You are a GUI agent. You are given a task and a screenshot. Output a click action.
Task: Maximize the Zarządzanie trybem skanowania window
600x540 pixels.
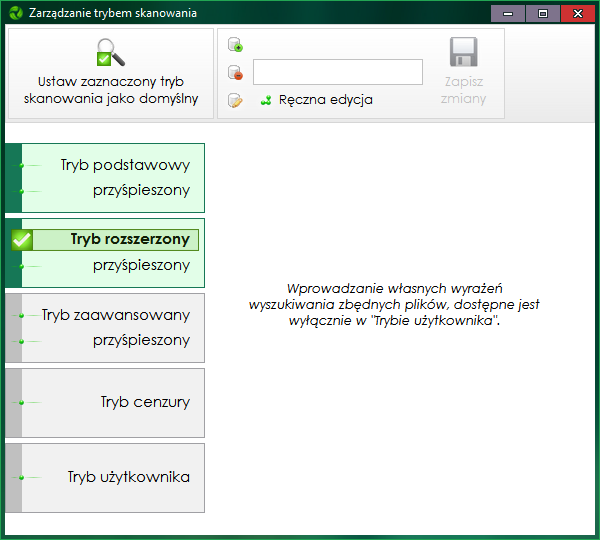543,13
